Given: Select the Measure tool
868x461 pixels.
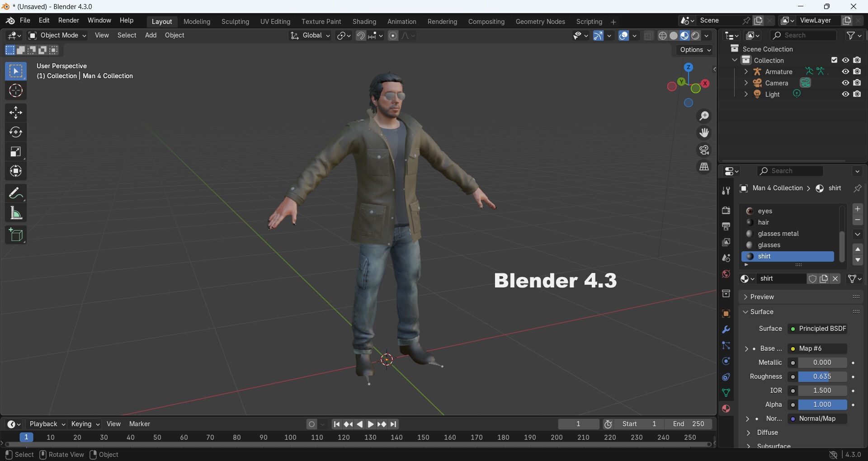Looking at the screenshot, I should (x=16, y=213).
